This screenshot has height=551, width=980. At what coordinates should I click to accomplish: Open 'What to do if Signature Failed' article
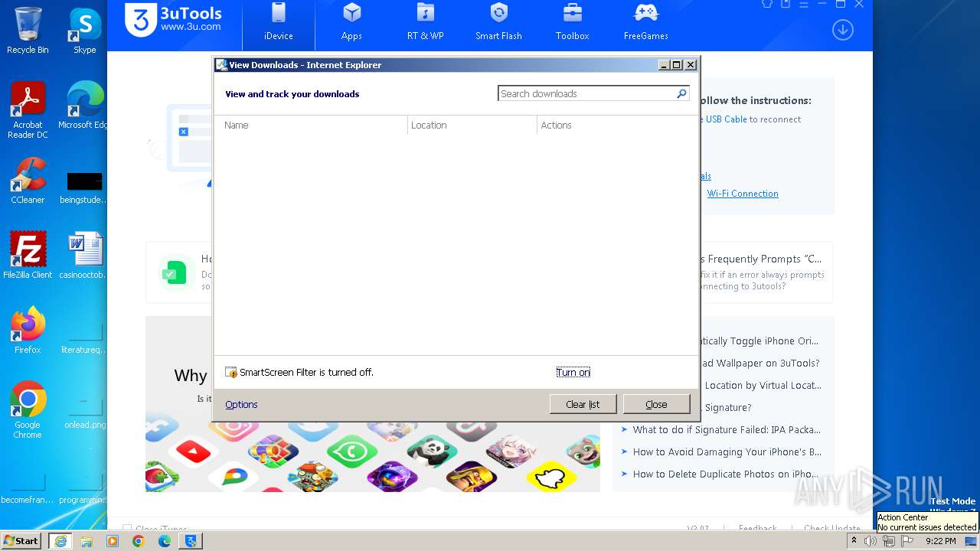pos(727,429)
